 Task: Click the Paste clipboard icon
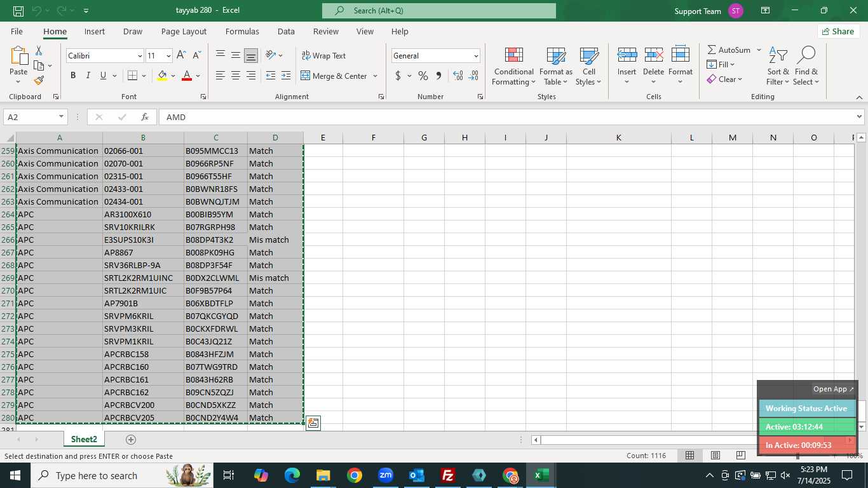pyautogui.click(x=18, y=56)
